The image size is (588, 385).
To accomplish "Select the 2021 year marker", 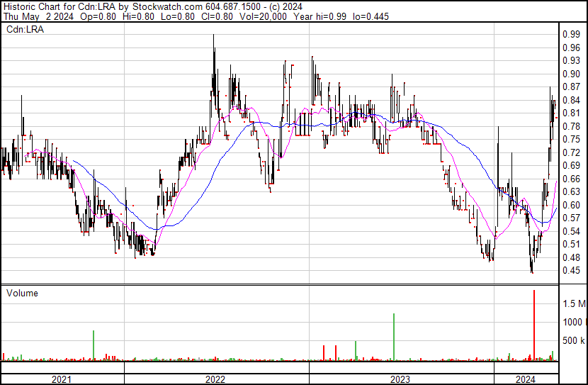I will (x=62, y=379).
